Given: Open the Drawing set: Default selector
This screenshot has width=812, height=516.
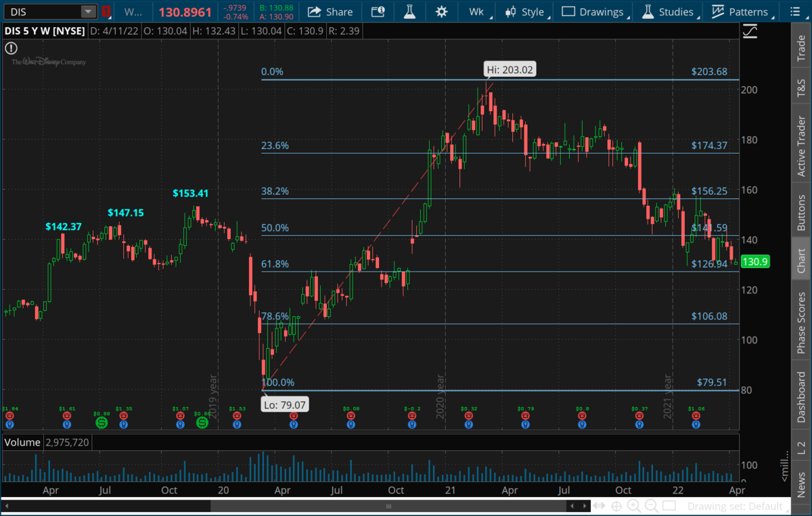Looking at the screenshot, I should click(738, 506).
